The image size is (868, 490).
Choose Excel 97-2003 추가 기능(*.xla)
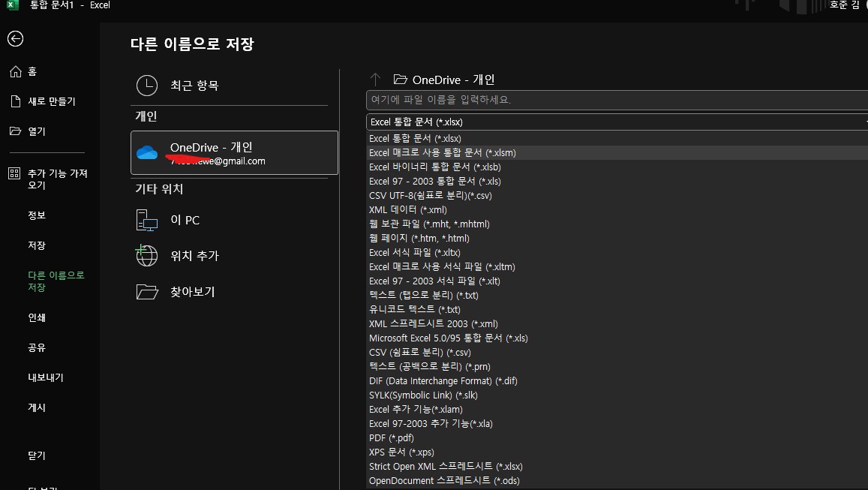click(617, 423)
